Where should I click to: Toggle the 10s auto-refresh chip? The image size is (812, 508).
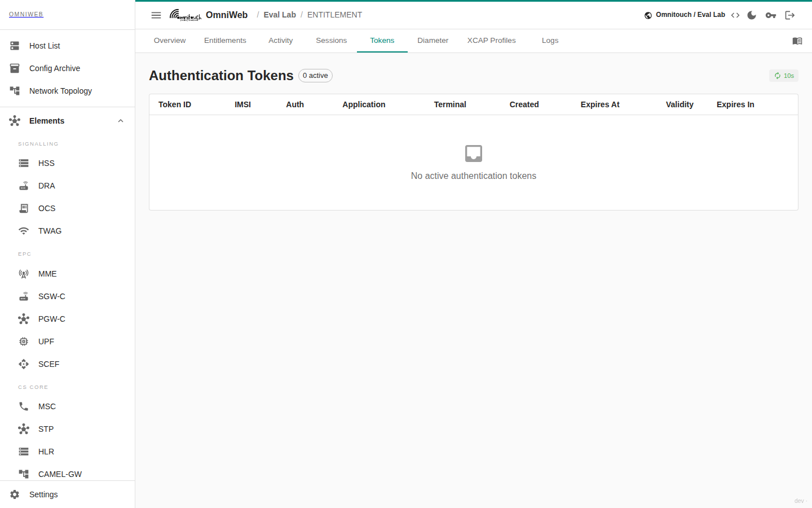pos(784,76)
